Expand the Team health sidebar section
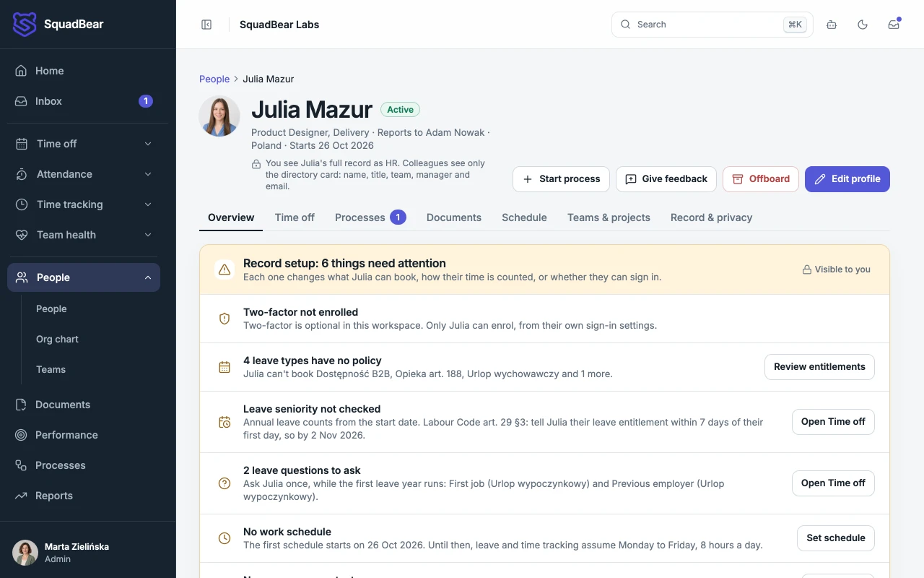 click(x=84, y=235)
